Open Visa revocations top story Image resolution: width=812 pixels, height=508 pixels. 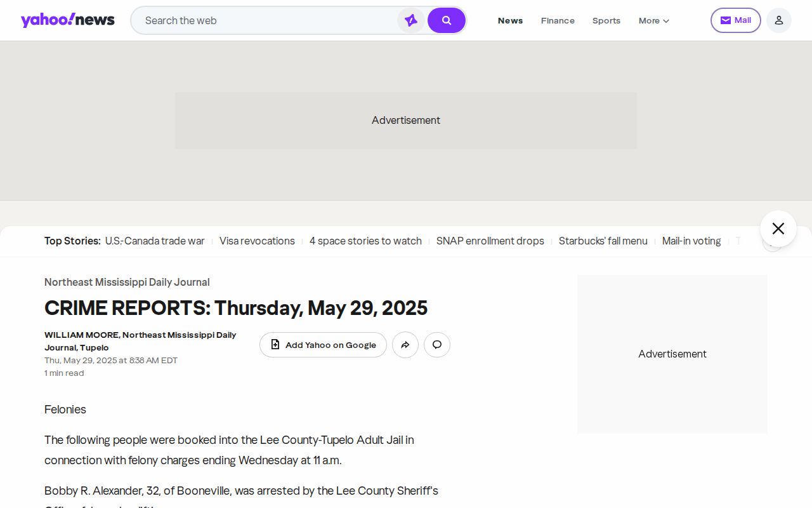point(257,241)
